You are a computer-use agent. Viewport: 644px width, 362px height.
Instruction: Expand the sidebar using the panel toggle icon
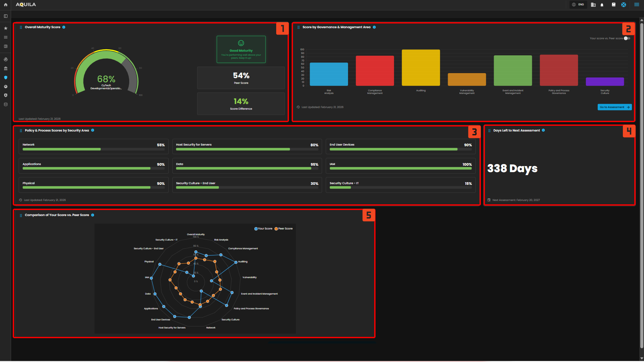[5, 16]
